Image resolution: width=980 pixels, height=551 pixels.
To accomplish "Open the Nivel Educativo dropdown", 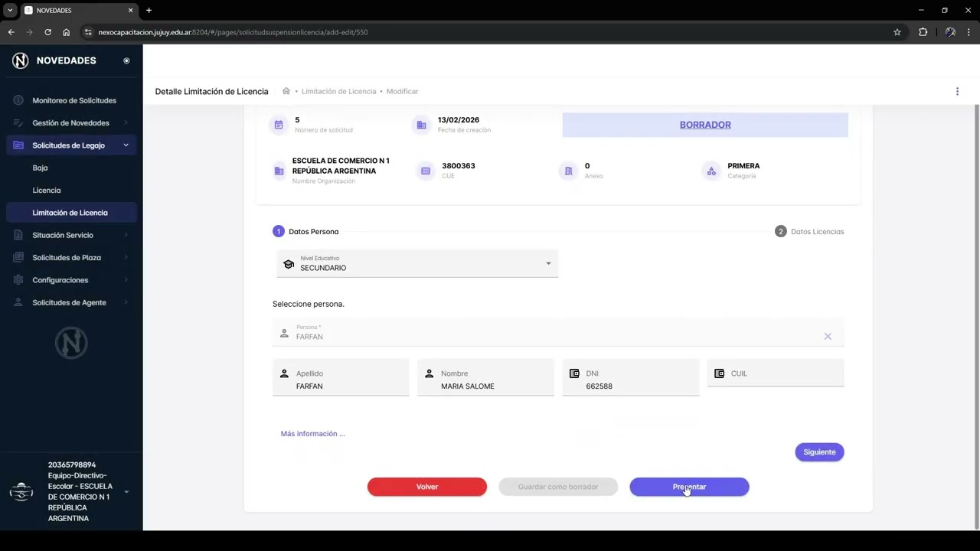I will pyautogui.click(x=417, y=263).
